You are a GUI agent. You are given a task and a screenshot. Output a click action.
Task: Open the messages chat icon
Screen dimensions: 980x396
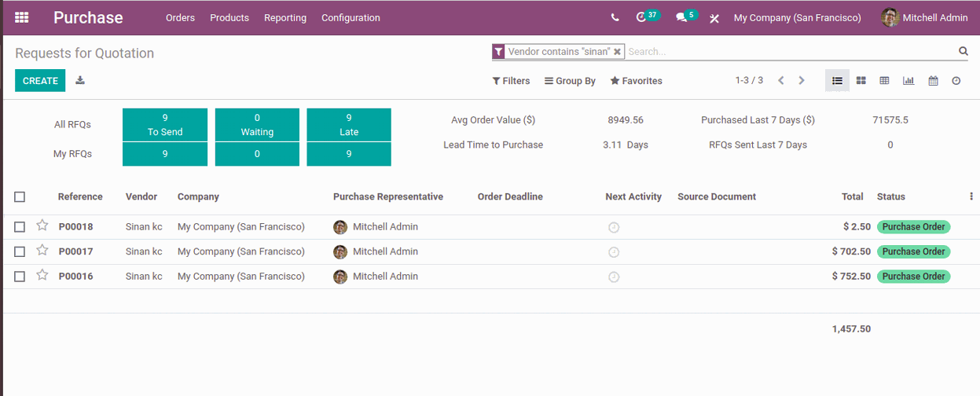point(681,17)
